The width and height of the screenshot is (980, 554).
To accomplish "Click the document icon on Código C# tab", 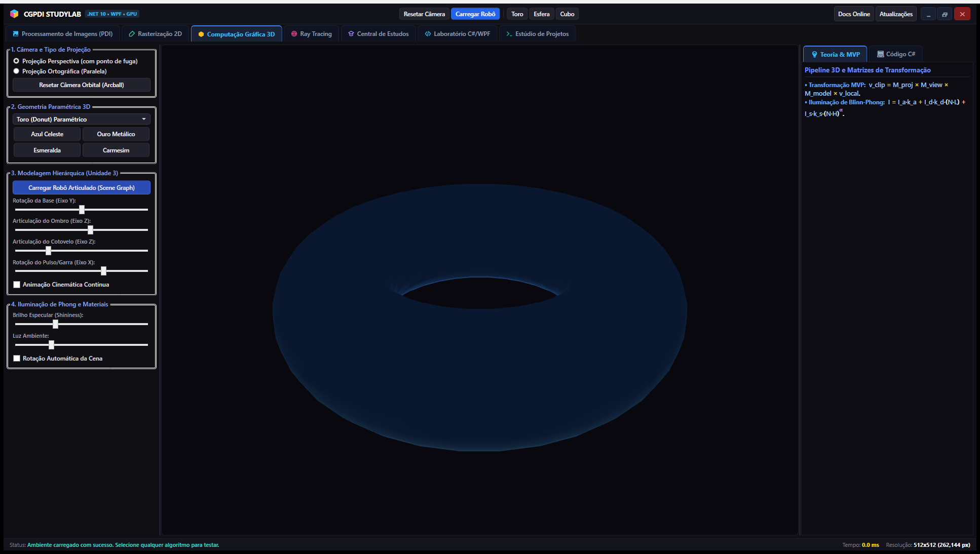I will (x=880, y=54).
